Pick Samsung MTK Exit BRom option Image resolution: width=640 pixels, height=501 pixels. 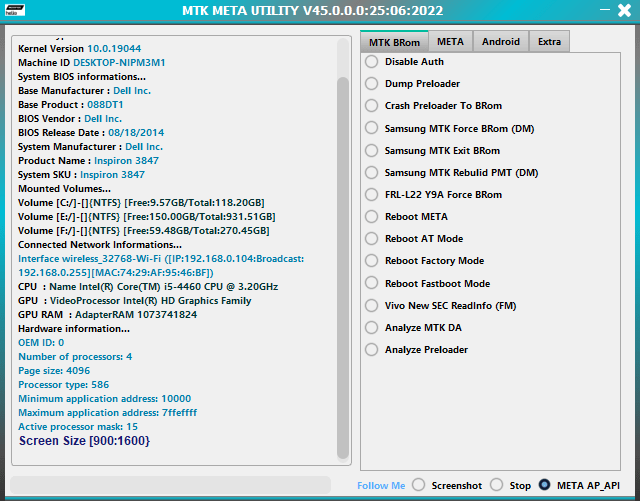[x=432, y=151]
